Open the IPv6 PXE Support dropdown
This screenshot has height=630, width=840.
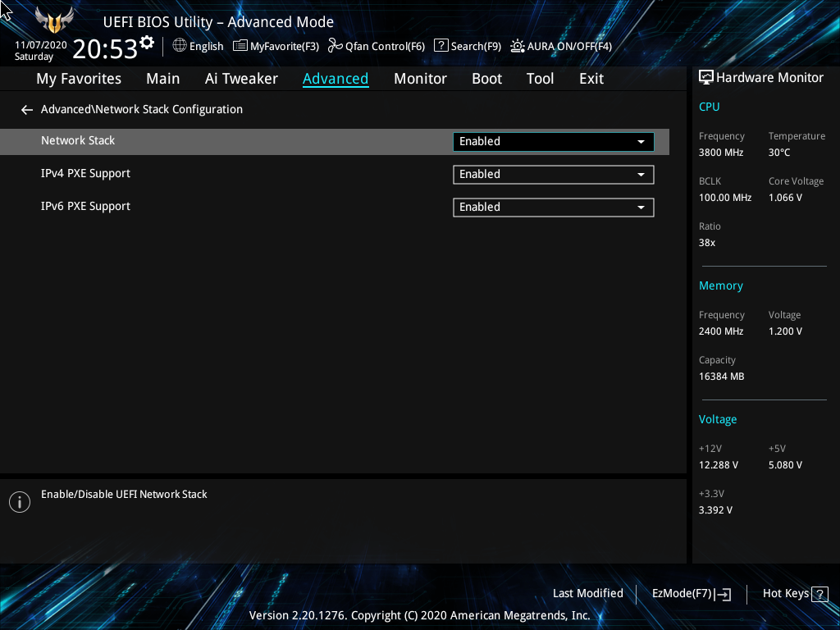(554, 208)
